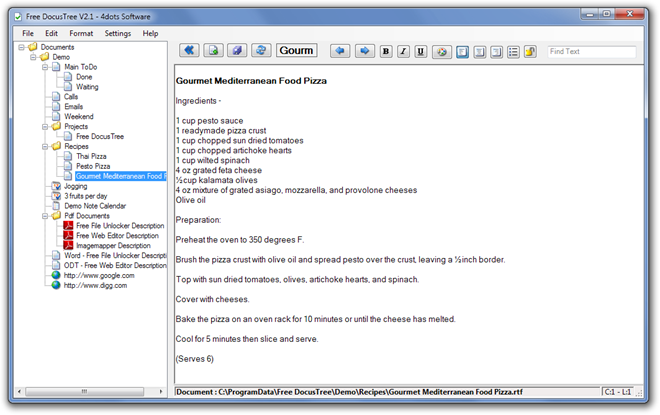Open Demo Note Calendar item
The width and height of the screenshot is (660, 415).
point(95,206)
